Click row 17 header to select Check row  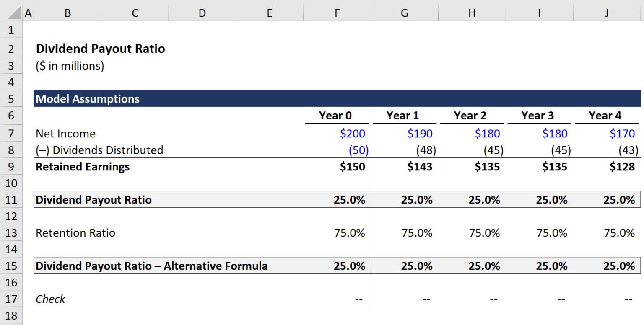(x=11, y=299)
